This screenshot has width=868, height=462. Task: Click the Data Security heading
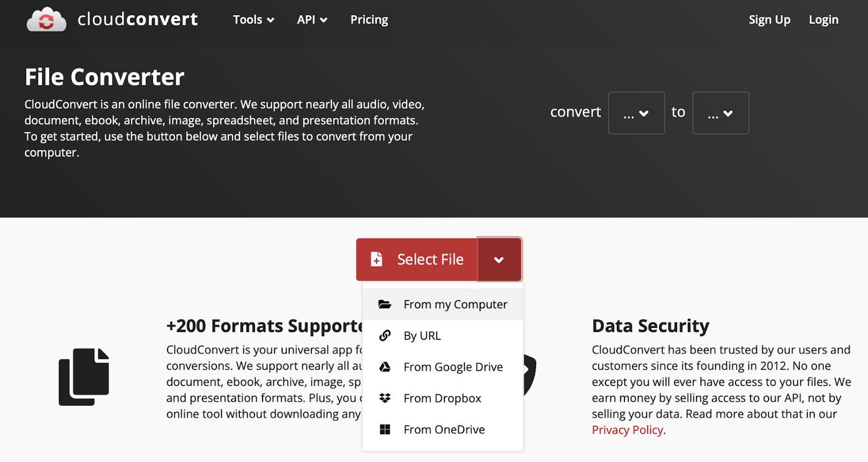(x=650, y=326)
